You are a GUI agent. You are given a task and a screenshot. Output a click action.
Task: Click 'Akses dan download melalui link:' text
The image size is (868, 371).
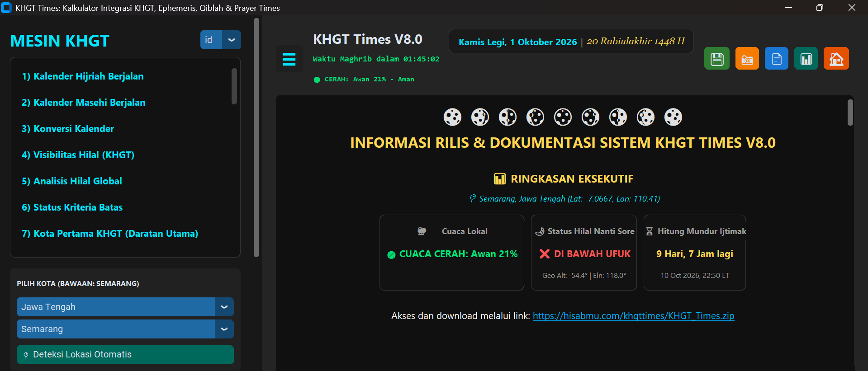pos(460,316)
